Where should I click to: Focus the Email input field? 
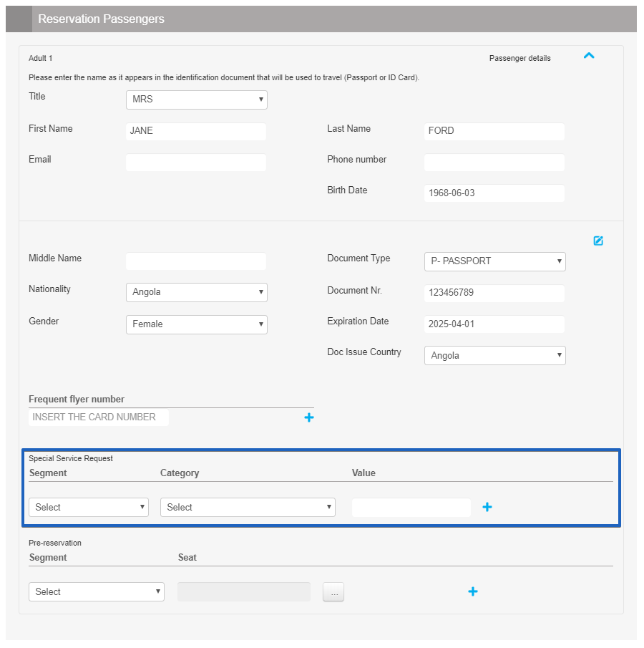[196, 163]
